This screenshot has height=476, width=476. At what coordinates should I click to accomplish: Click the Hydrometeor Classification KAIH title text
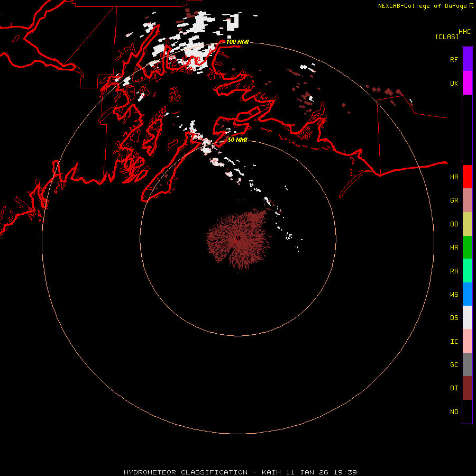[240, 472]
